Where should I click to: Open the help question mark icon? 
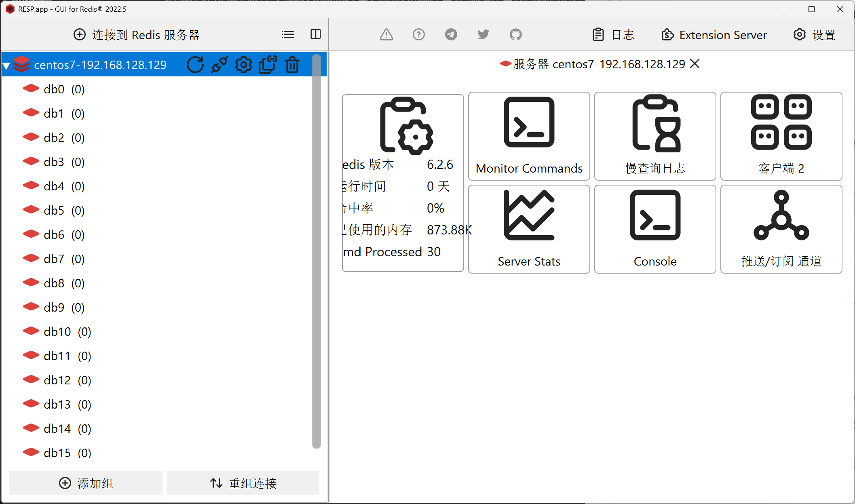click(418, 34)
